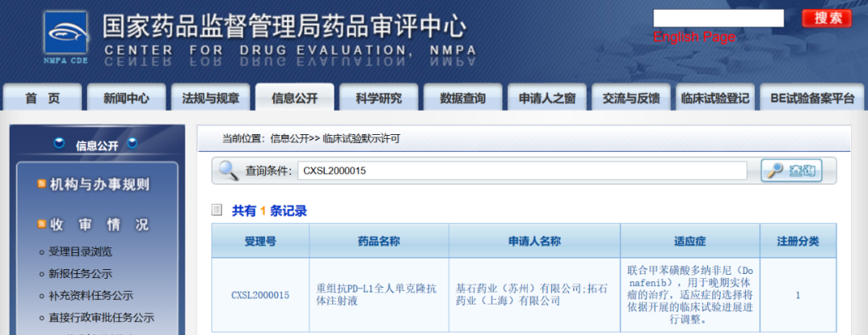Screen dimensions: 868x335
Task: Click the RSS icon next to 收审情况
Action: 42,223
